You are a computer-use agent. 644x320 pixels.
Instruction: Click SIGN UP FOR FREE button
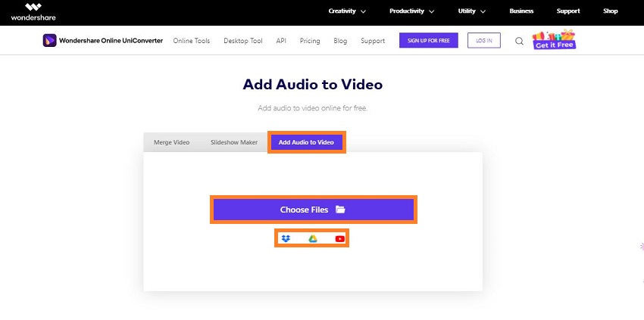(428, 41)
